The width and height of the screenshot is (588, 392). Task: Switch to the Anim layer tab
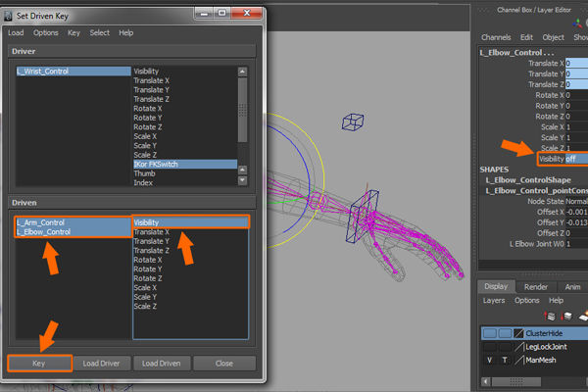(x=572, y=287)
